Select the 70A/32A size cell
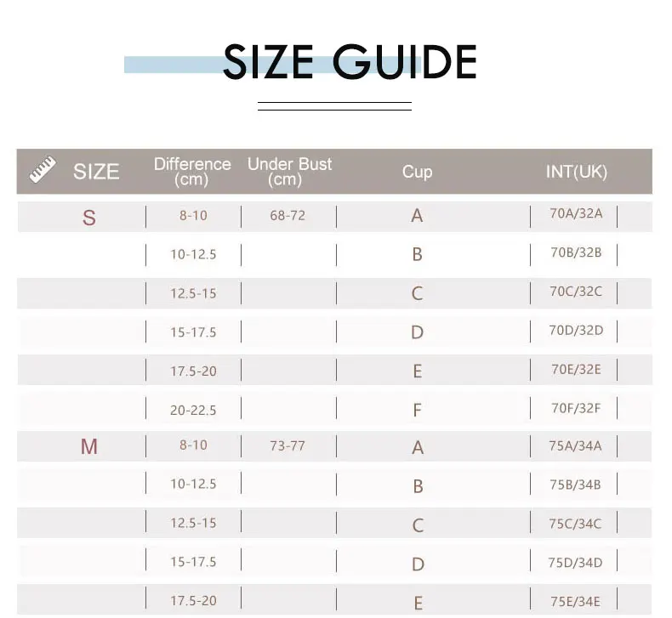The width and height of the screenshot is (672, 618). pyautogui.click(x=576, y=213)
